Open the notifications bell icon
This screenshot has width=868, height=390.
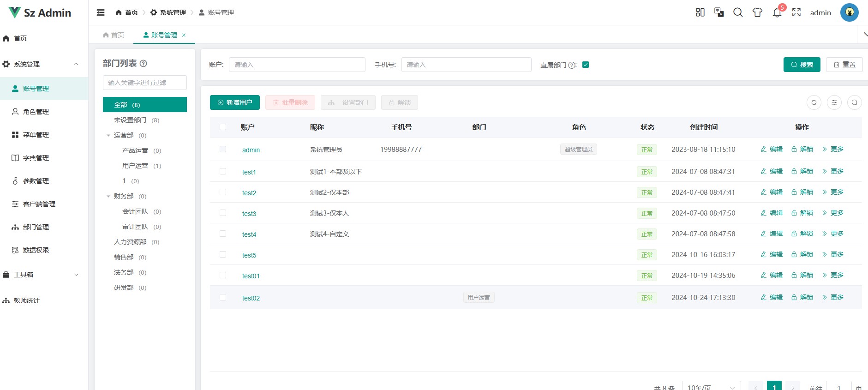tap(777, 13)
